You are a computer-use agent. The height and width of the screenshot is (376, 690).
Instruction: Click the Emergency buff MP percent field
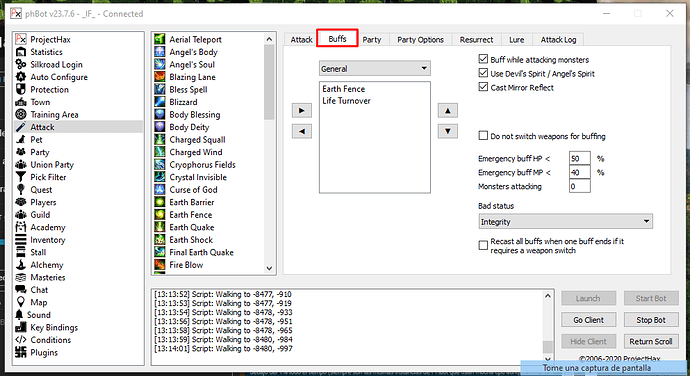click(x=579, y=173)
